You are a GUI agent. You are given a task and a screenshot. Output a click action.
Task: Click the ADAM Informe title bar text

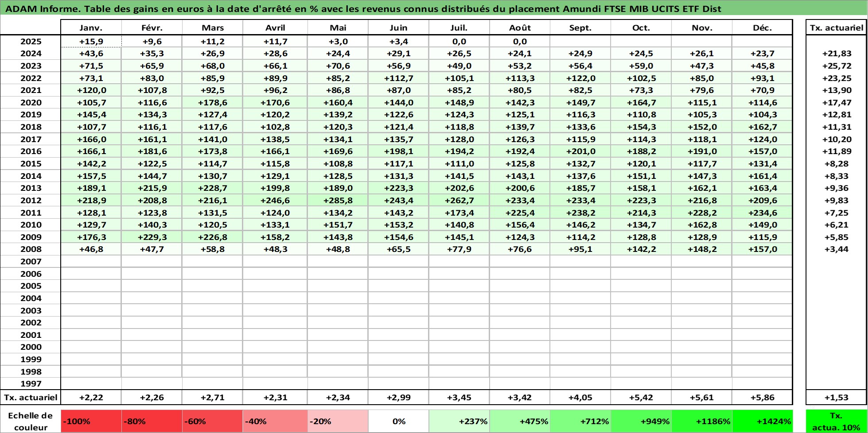pyautogui.click(x=363, y=8)
